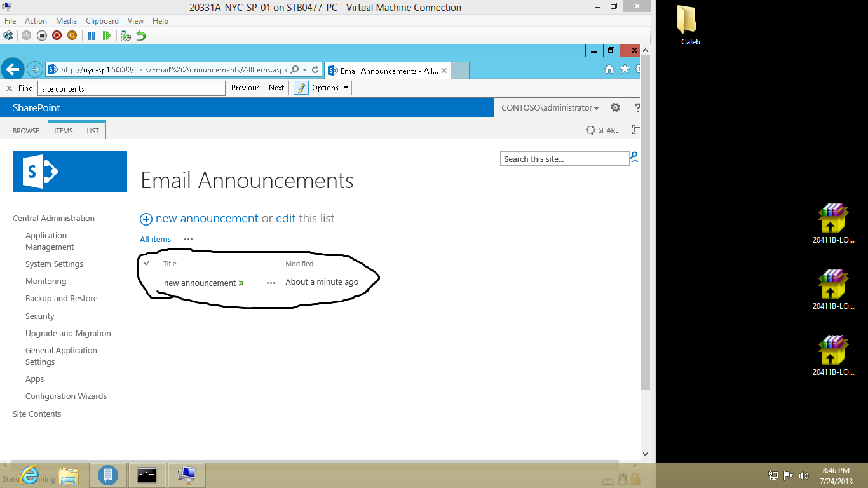
Task: Click the browser address bar URL
Action: (x=174, y=70)
